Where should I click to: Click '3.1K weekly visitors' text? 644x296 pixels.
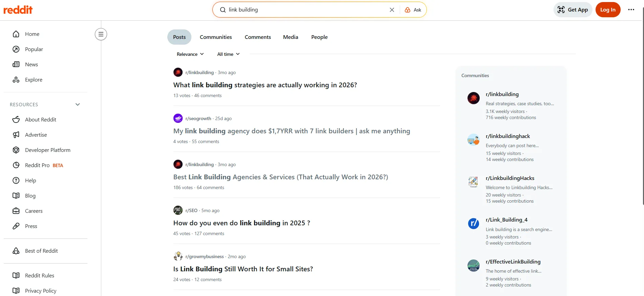coord(505,112)
